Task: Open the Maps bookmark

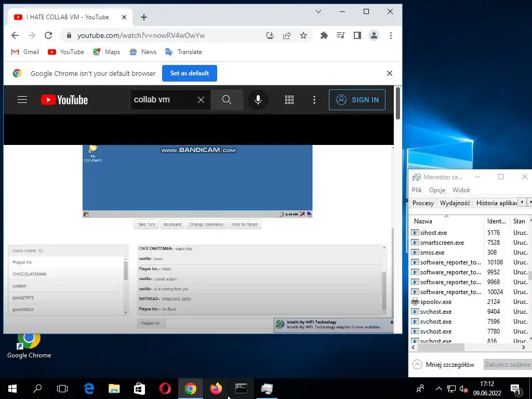Action: [107, 52]
